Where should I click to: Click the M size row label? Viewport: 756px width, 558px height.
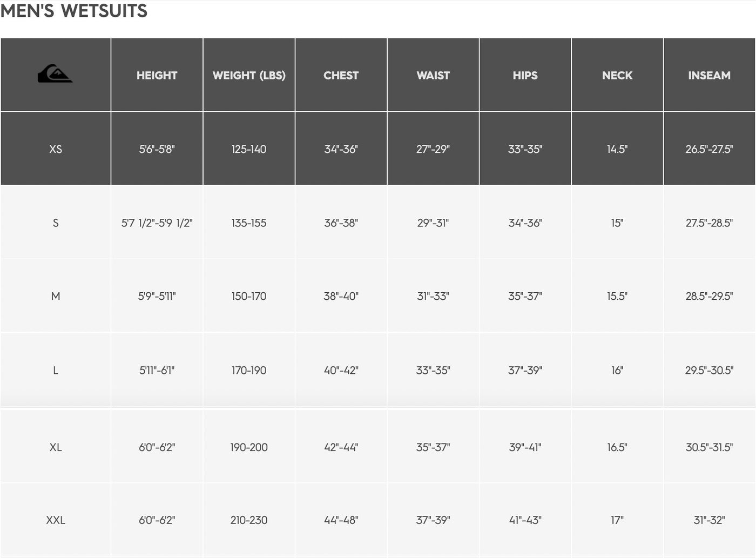[56, 296]
